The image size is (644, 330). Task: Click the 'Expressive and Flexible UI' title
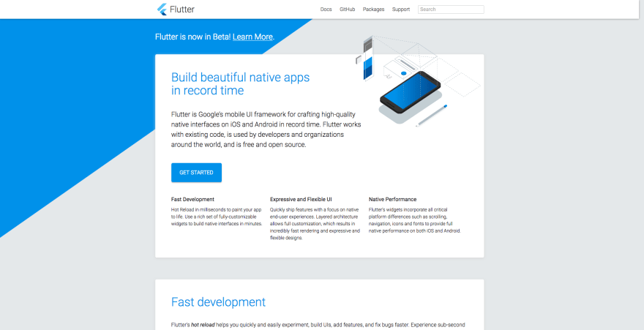301,200
